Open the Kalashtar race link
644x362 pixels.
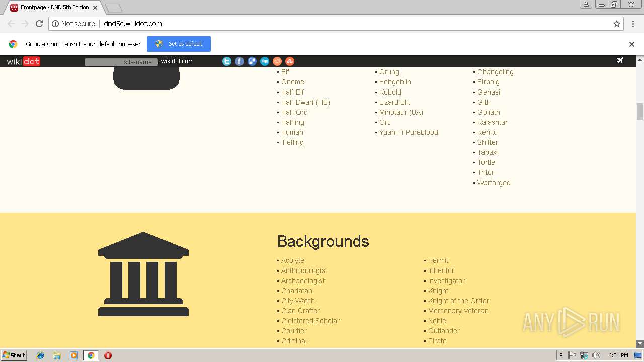coord(493,122)
